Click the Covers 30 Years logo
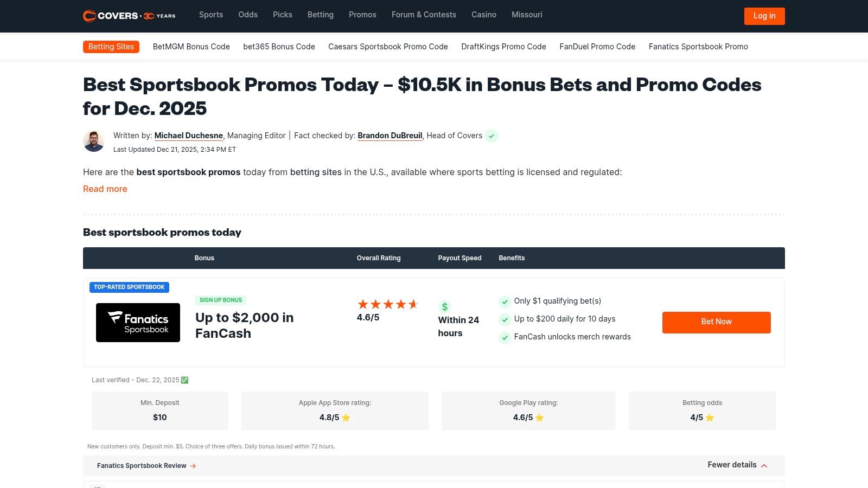This screenshot has height=488, width=868. [x=129, y=16]
